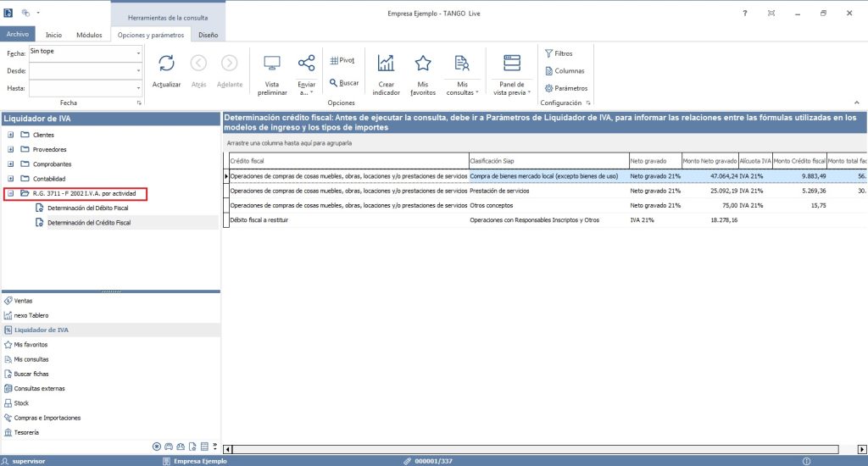Sort by Clasificación Siap column header
Image resolution: width=868 pixels, height=466 pixels.
pos(547,160)
